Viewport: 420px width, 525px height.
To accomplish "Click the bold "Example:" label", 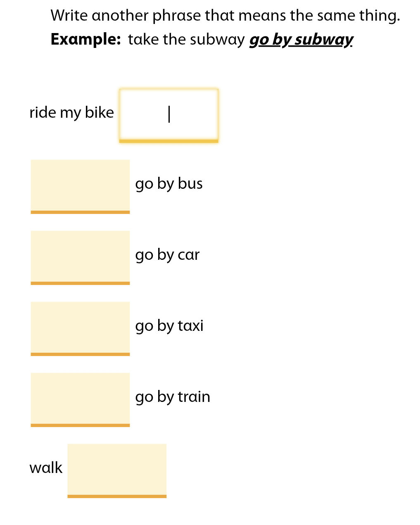I will [85, 40].
